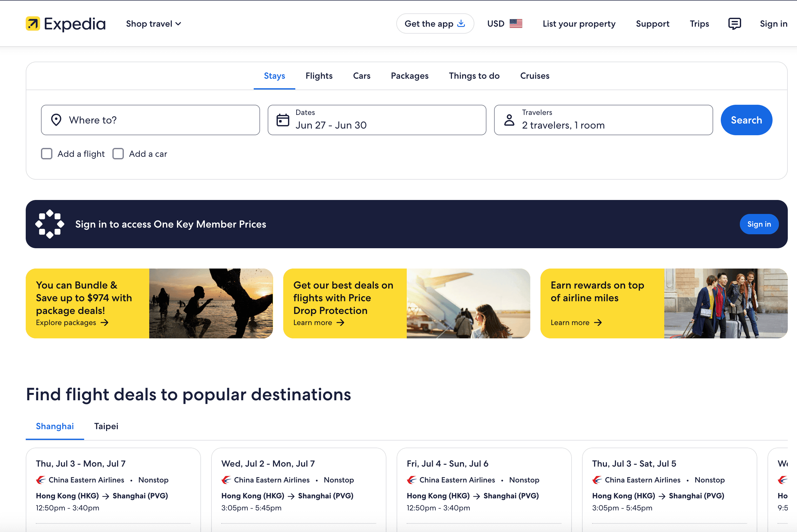Open the Dates picker showing Jun 27 - Jun 30
This screenshot has width=797, height=532.
(x=377, y=120)
